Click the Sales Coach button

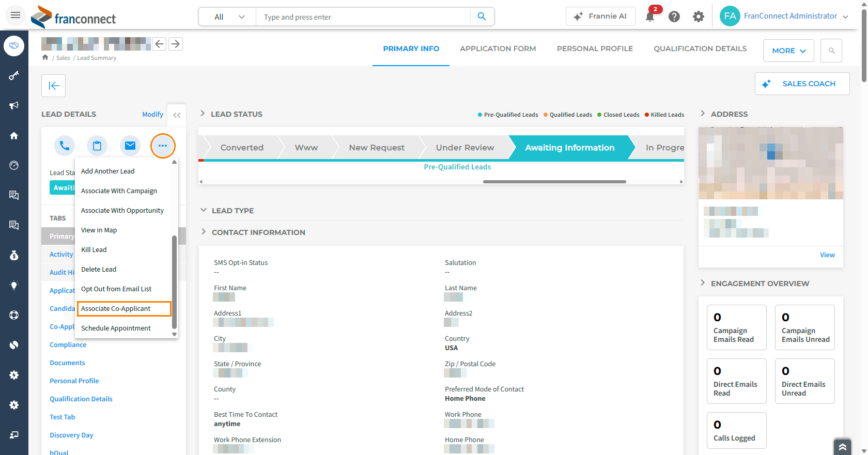click(802, 84)
